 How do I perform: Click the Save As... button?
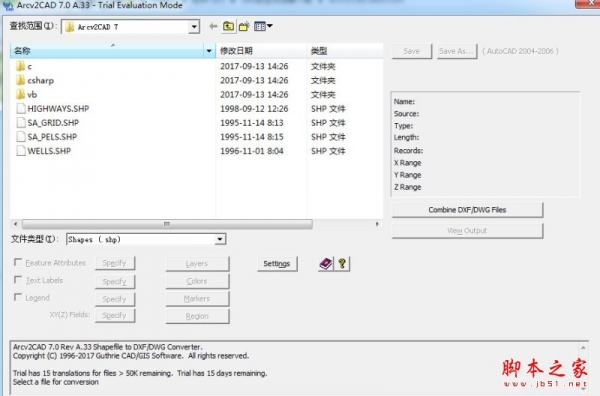tap(457, 51)
